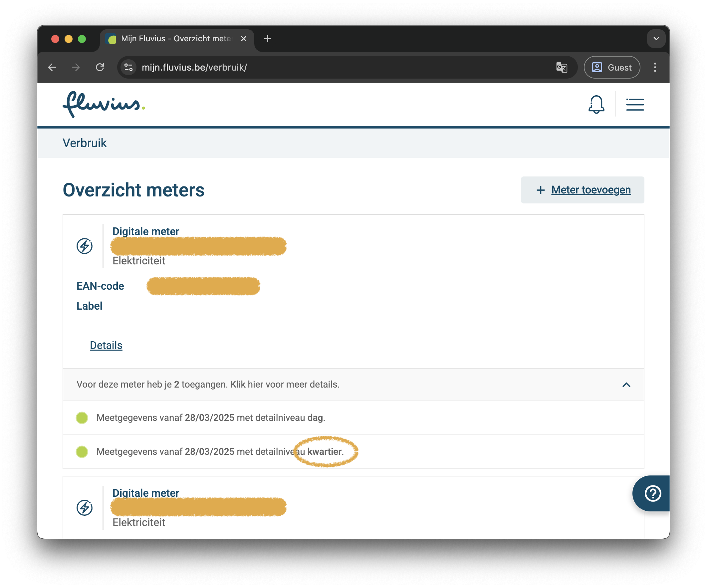Select the Mijn Fluvius browser tab
The image size is (707, 588).
pyautogui.click(x=177, y=39)
